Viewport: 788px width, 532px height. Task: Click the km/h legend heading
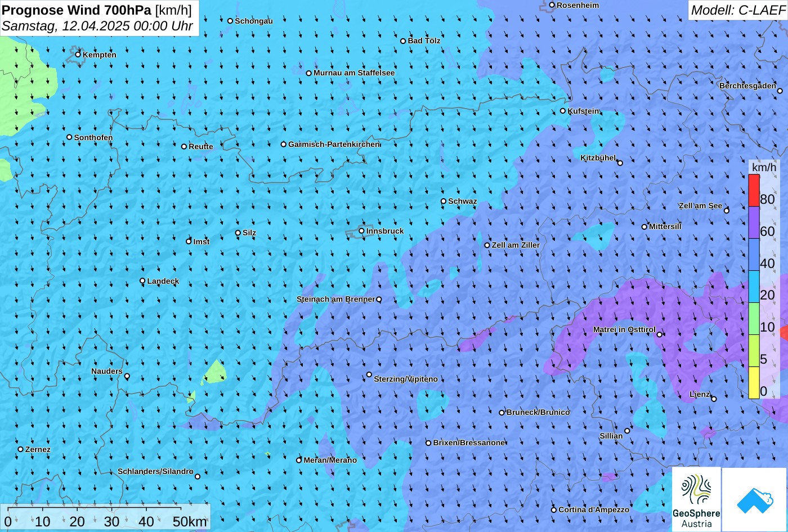click(x=763, y=168)
